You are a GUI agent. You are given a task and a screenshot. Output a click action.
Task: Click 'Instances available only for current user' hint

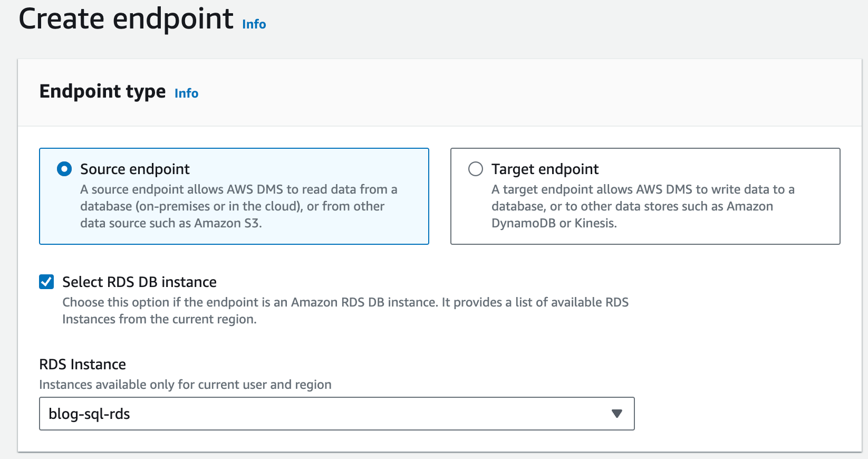coord(185,385)
